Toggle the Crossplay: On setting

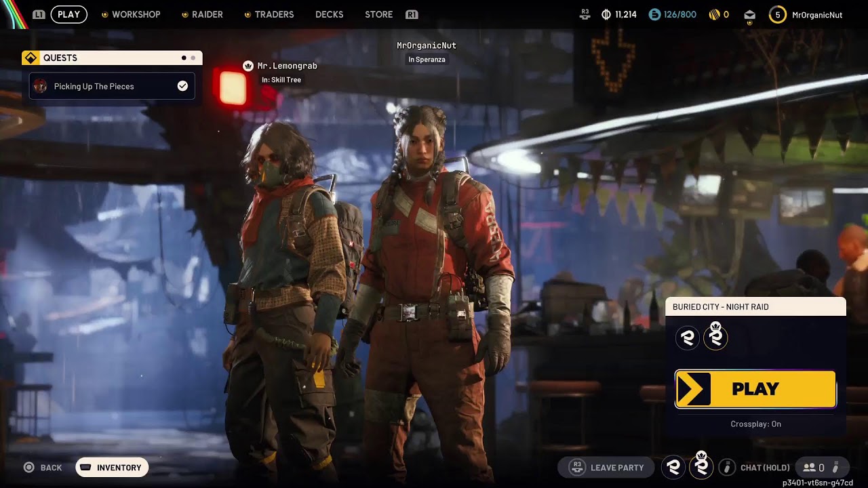[755, 424]
